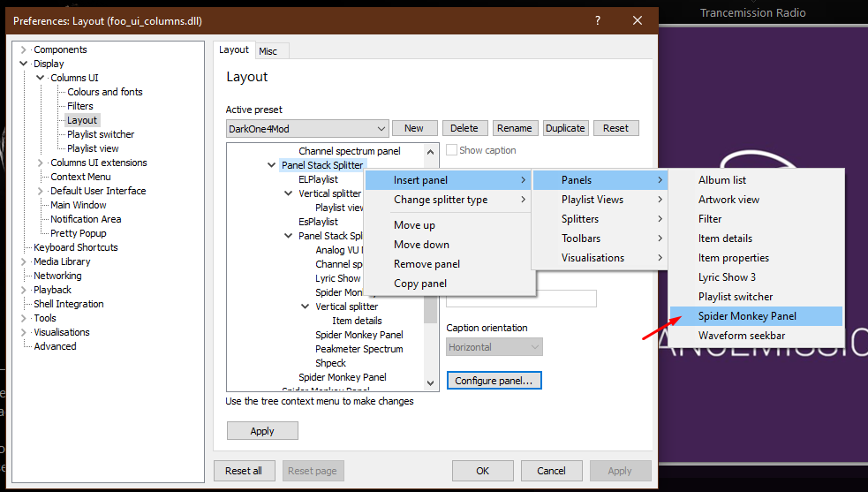Toggle the Show caption checkbox

point(452,150)
